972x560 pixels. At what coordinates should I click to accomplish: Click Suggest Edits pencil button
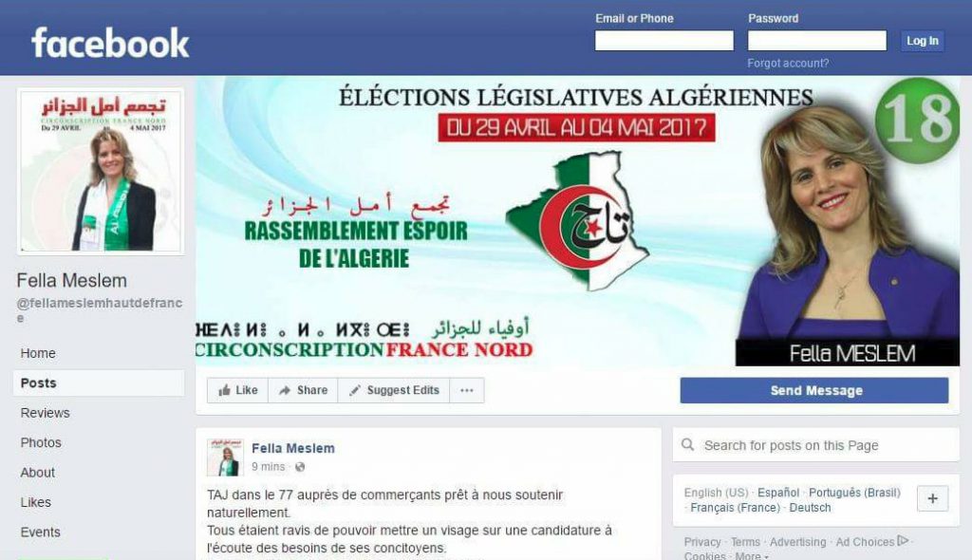pos(394,390)
